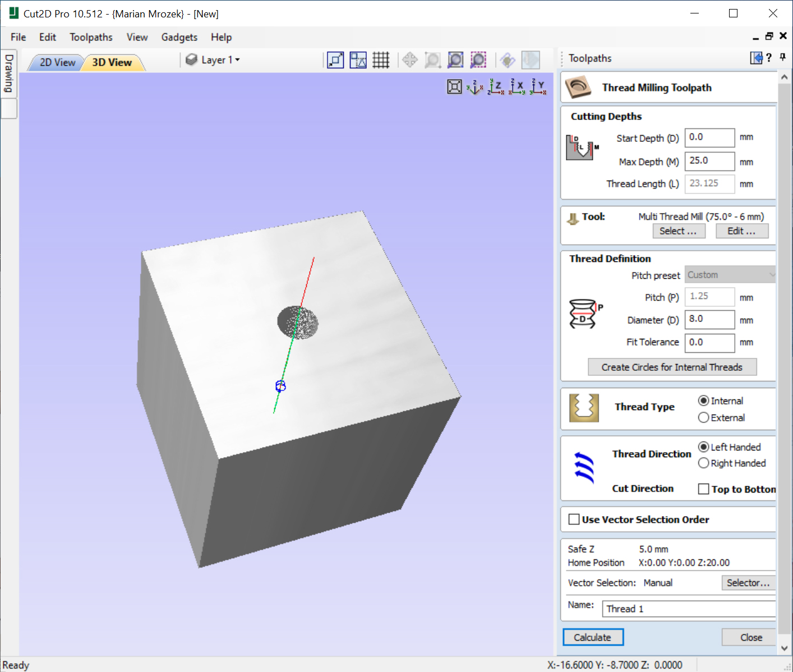Enable the Top to Bottom cut direction checkbox
This screenshot has width=793, height=672.
[704, 489]
